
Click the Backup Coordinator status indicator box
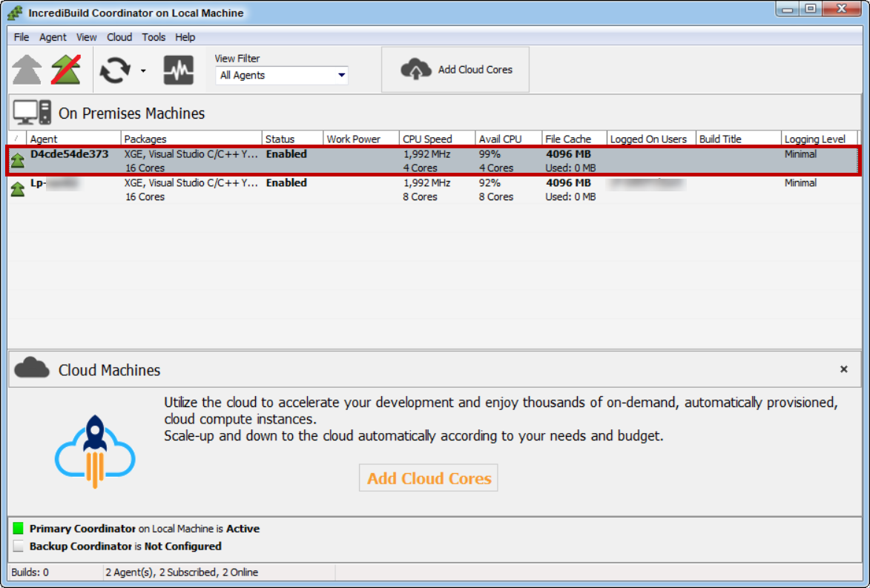[x=19, y=546]
